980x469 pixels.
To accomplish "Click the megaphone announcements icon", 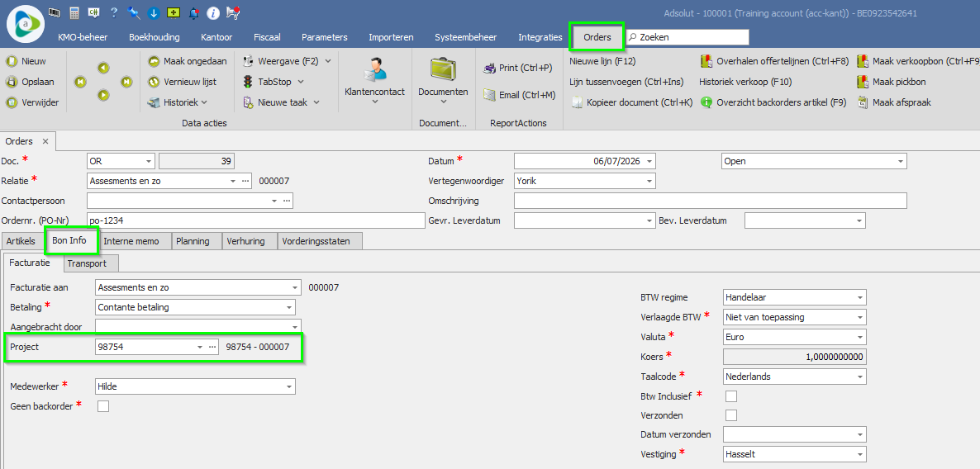I will click(x=233, y=12).
